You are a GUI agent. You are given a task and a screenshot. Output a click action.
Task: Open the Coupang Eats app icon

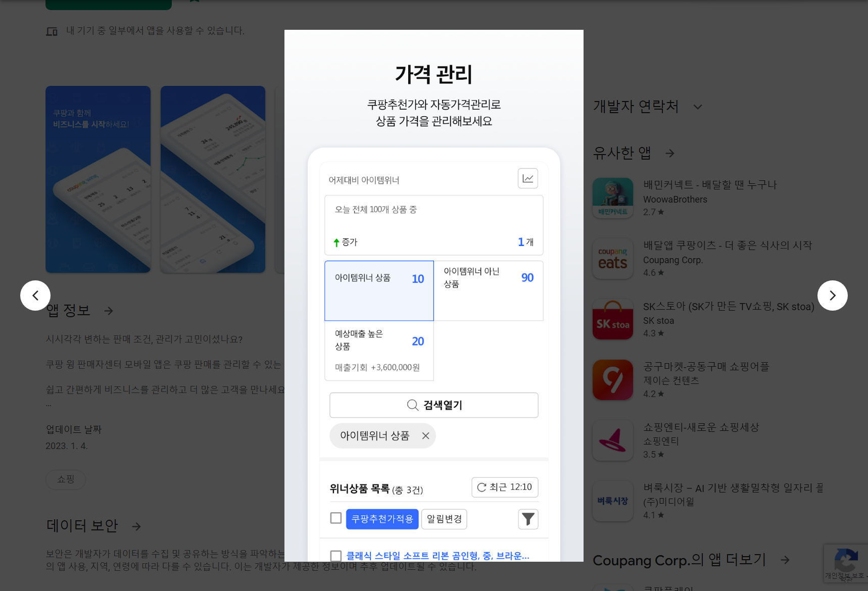coord(612,259)
